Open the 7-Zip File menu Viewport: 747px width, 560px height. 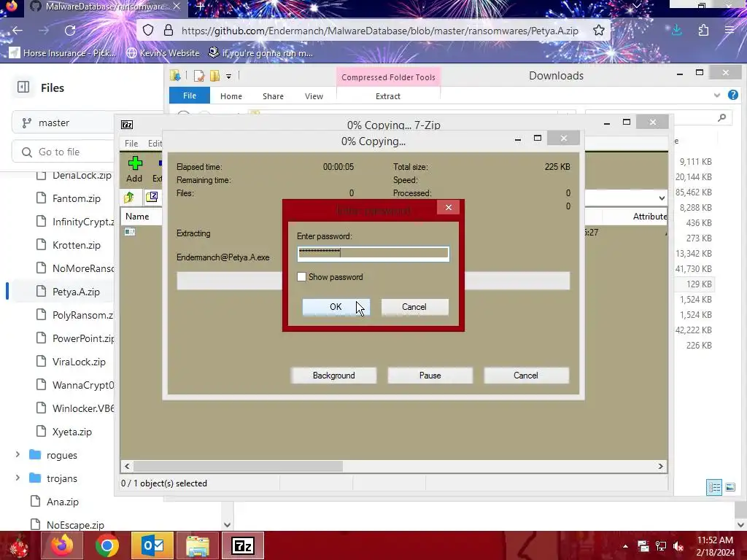pyautogui.click(x=131, y=144)
